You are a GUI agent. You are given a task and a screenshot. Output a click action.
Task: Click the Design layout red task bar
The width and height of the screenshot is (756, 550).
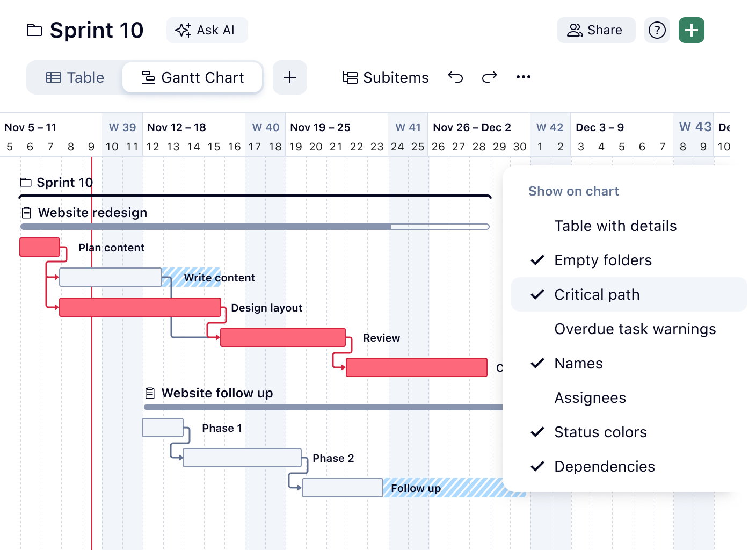[140, 307]
